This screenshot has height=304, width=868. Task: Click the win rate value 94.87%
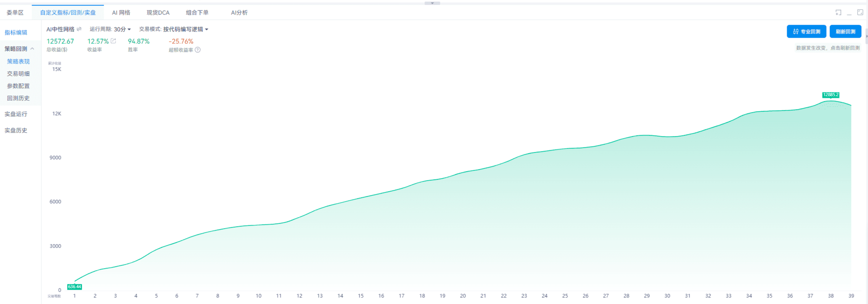point(139,41)
